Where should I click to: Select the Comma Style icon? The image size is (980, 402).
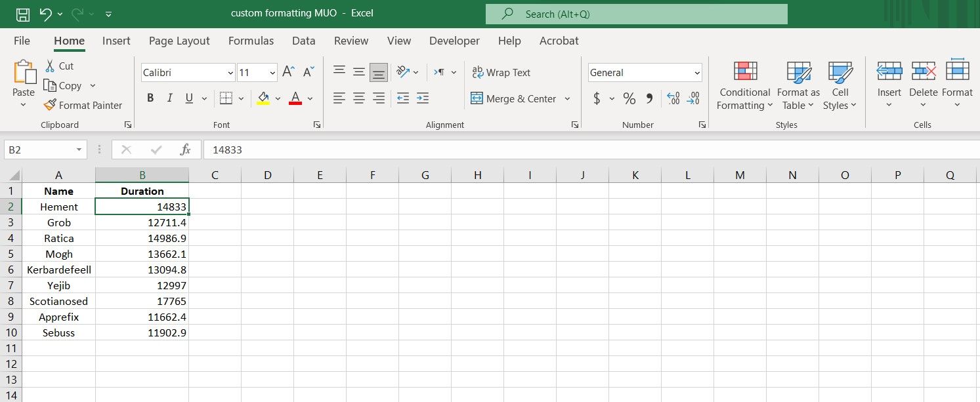pyautogui.click(x=650, y=98)
